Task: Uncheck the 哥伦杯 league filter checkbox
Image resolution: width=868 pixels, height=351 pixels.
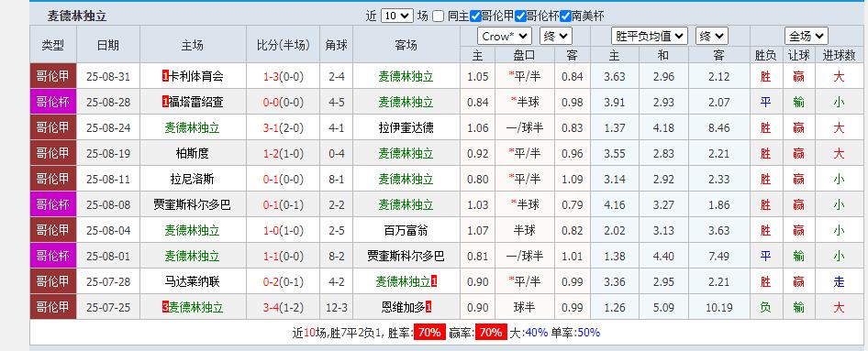Action: pyautogui.click(x=520, y=16)
